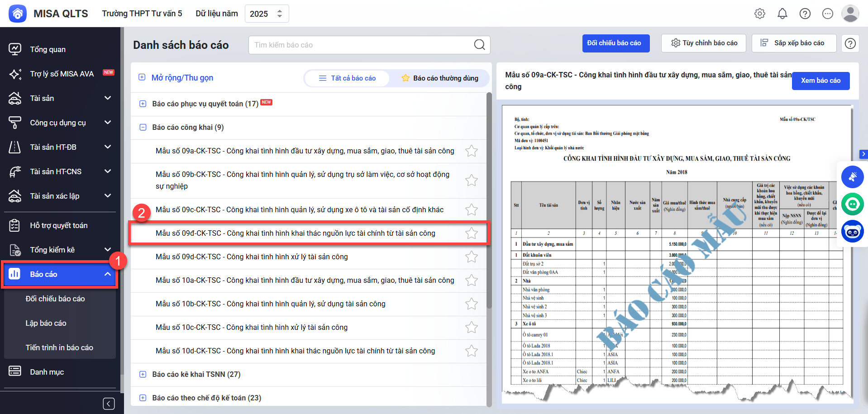Viewport: 868px width, 414px height.
Task: Open the notifications bell
Action: click(782, 14)
